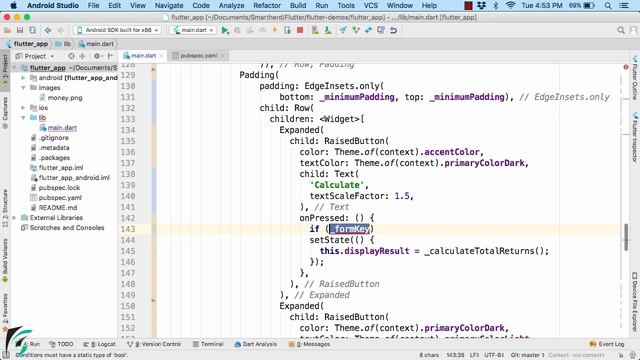Toggle the 2: Structure tool window stripe
The height and width of the screenshot is (360, 640).
(x=5, y=208)
